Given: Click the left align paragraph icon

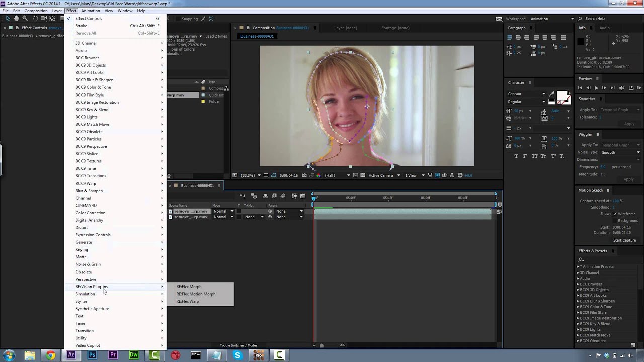Looking at the screenshot, I should pyautogui.click(x=510, y=37).
